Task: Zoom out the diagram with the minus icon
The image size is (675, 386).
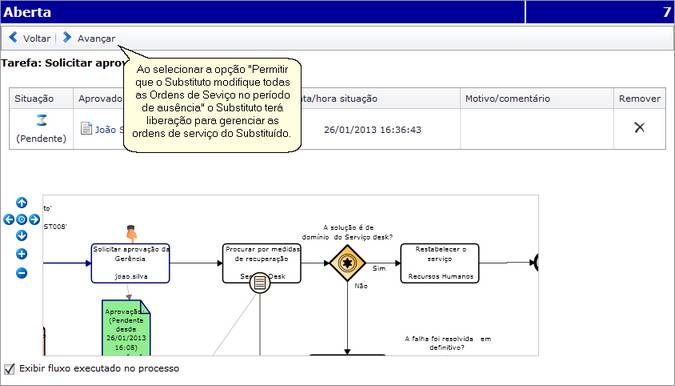Action: tap(22, 273)
